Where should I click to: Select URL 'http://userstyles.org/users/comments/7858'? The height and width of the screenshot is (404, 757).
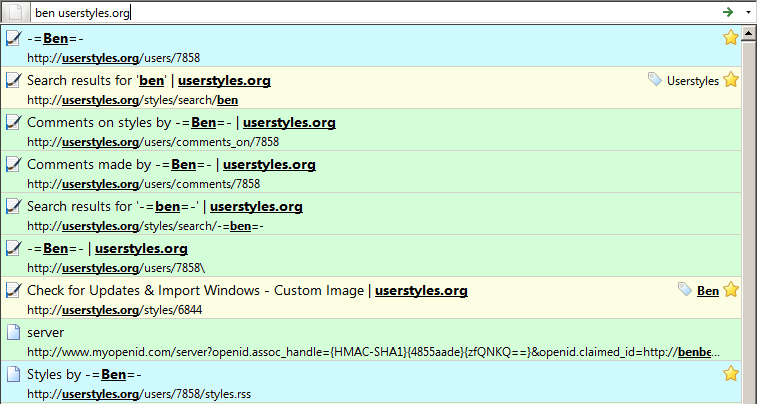[143, 184]
